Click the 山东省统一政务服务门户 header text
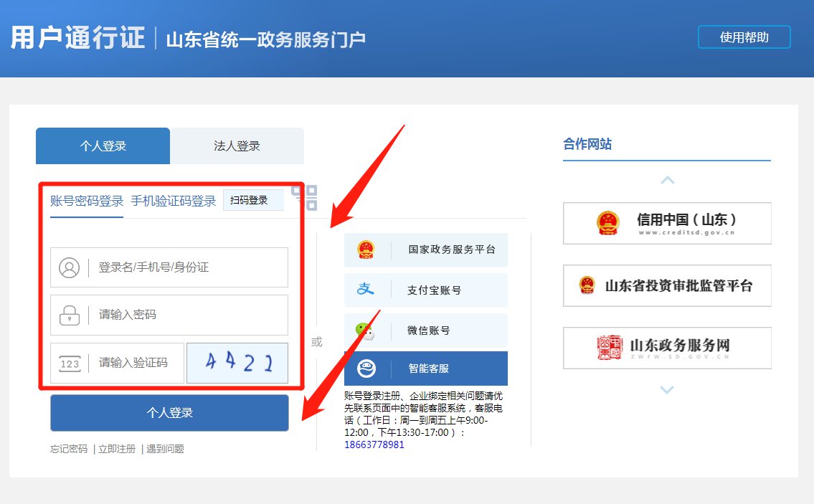Image resolution: width=814 pixels, height=504 pixels. [x=266, y=39]
